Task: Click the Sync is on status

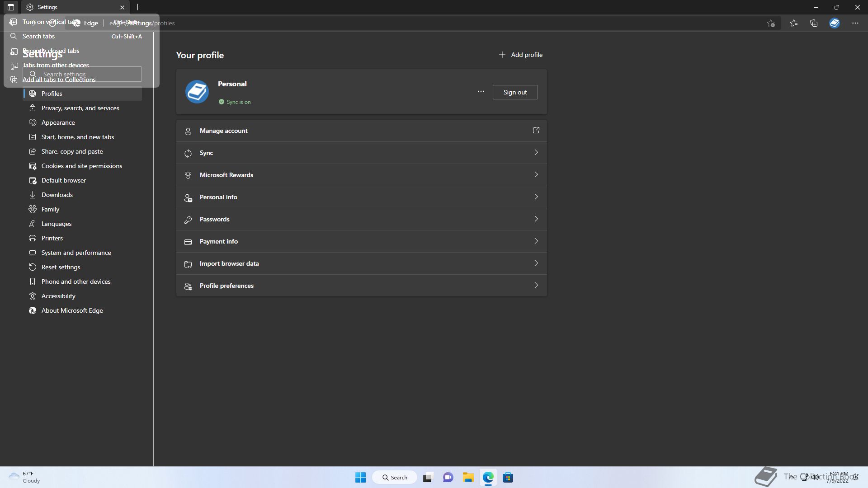Action: (x=235, y=102)
